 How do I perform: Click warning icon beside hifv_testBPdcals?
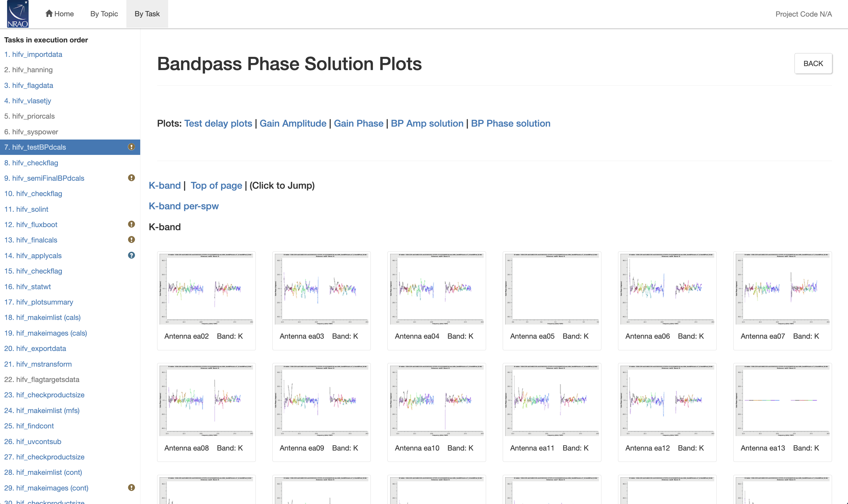[x=132, y=147]
